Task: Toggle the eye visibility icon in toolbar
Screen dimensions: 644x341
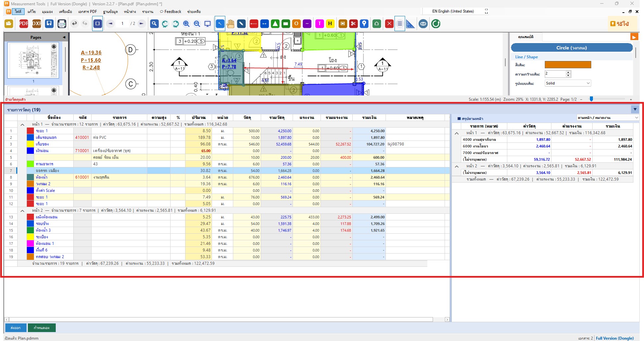Action: (423, 24)
